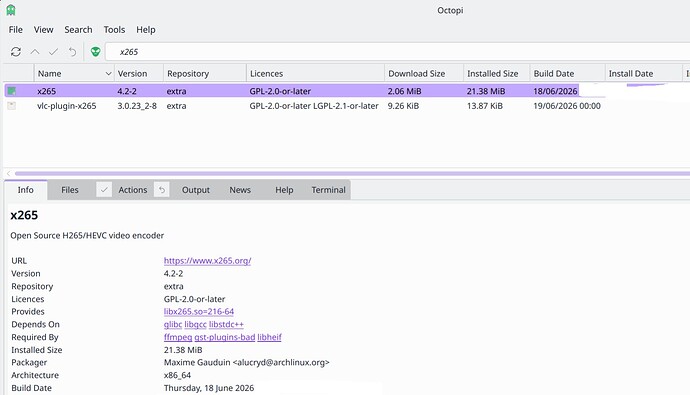Click the Octopi ghost app icon
The height and width of the screenshot is (395, 690).
click(x=11, y=10)
